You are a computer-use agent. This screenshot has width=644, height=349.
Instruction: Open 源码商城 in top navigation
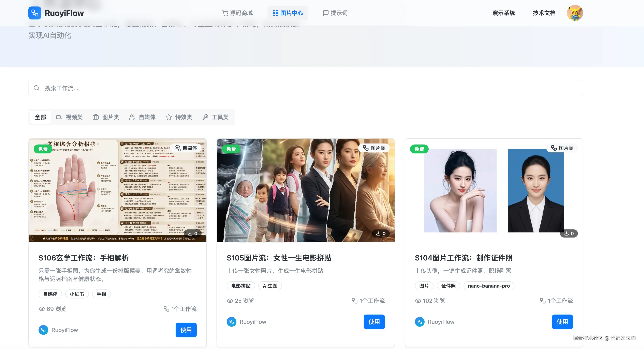coord(237,13)
